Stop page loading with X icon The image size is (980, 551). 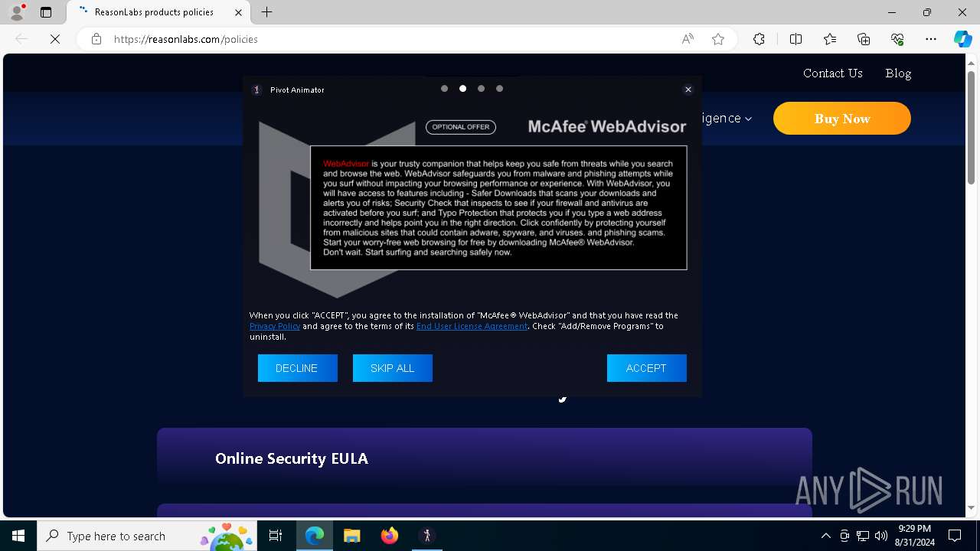(55, 39)
